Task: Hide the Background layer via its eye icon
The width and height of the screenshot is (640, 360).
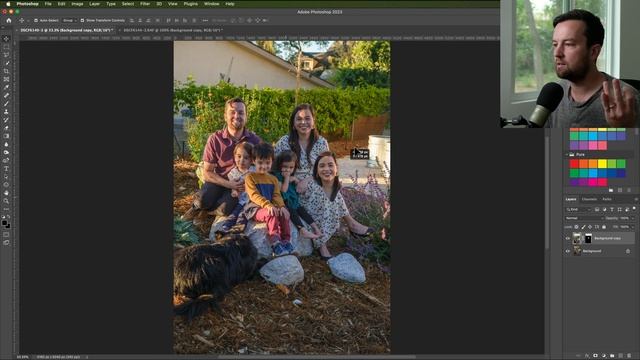Action: 568,251
